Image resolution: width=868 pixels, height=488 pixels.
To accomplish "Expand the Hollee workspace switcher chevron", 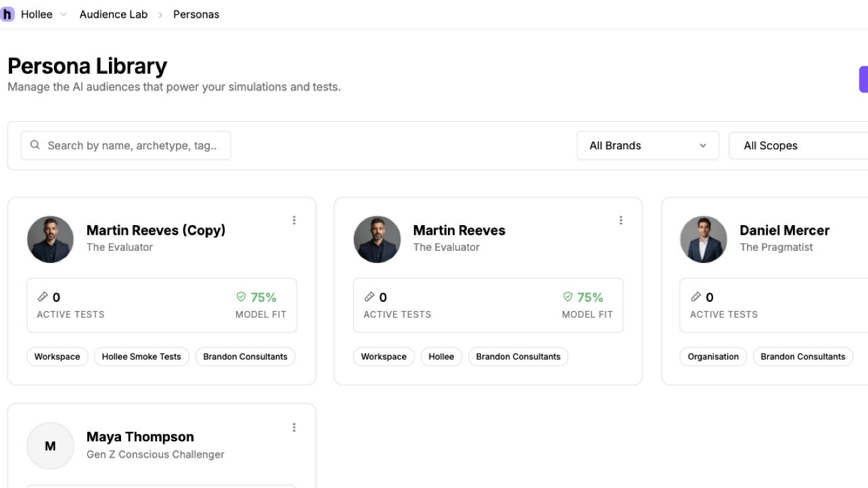I will pos(64,14).
